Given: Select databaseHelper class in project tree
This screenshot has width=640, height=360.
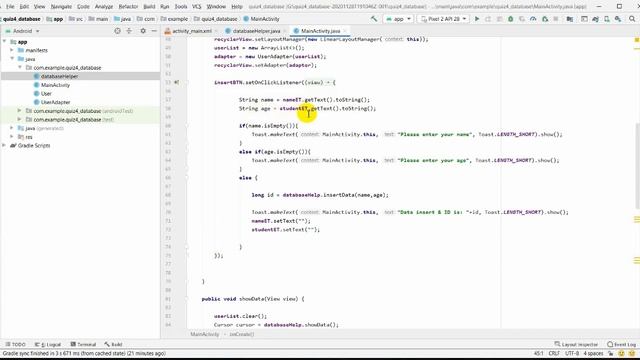Looking at the screenshot, I should click(59, 76).
